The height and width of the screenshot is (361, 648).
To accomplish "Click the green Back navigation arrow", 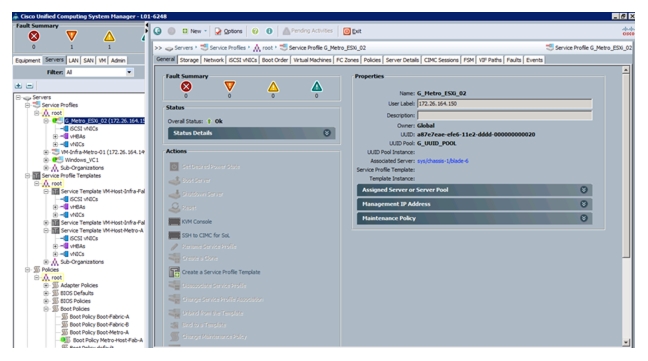I will (x=157, y=31).
